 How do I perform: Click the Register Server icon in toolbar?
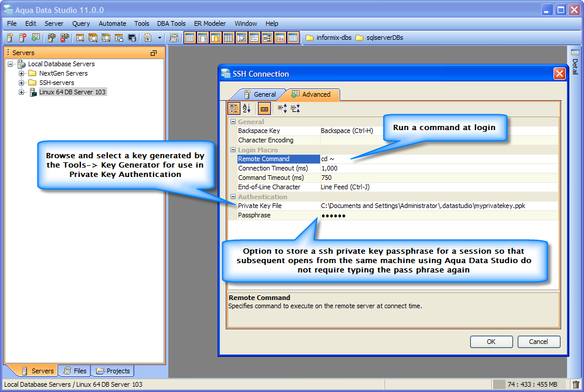10,38
